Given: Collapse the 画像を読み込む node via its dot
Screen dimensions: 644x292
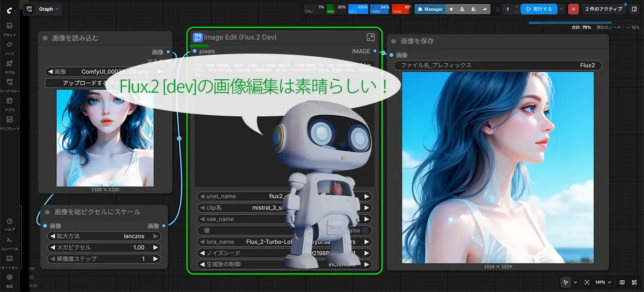Looking at the screenshot, I should (x=46, y=38).
